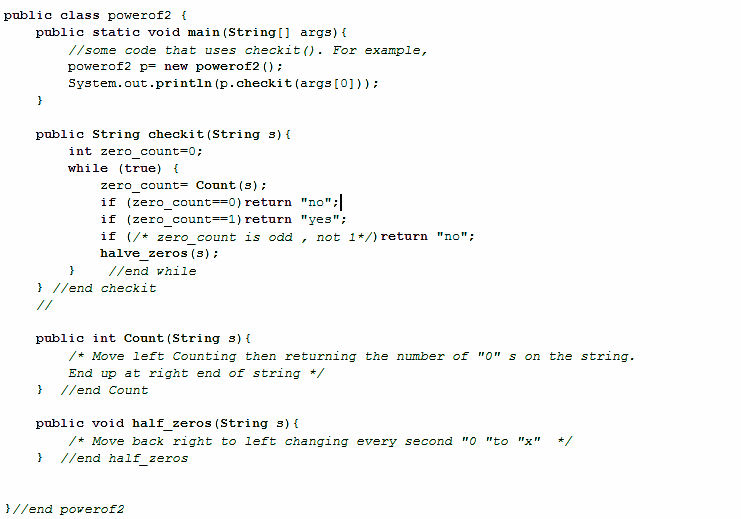Screen dimensions: 741x519
Task: Click the checkit(String s) method declaration
Action: 164,134
